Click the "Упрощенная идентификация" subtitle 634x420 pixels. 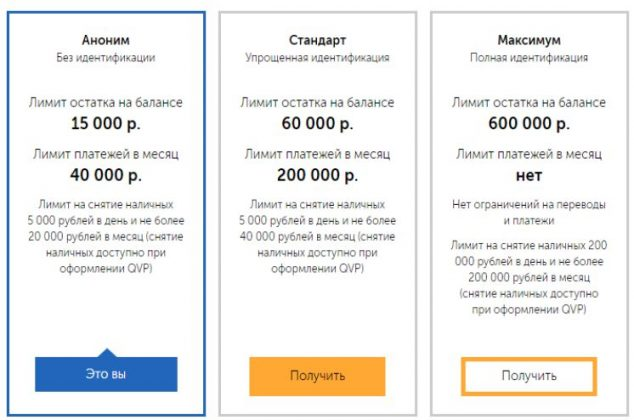tap(318, 58)
